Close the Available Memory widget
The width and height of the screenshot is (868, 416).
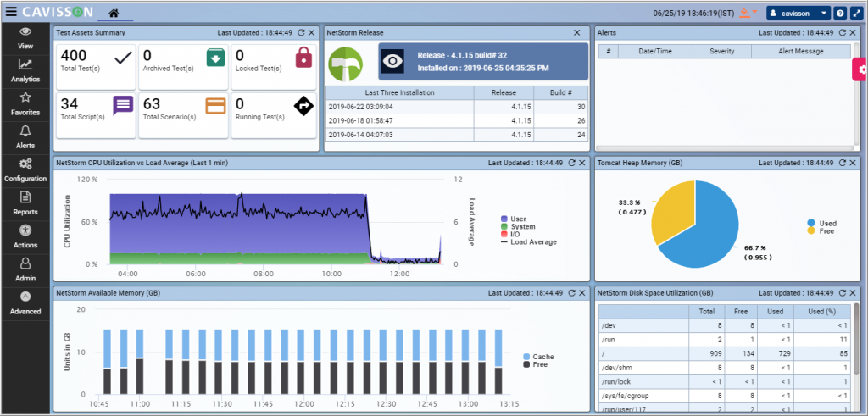[x=581, y=292]
